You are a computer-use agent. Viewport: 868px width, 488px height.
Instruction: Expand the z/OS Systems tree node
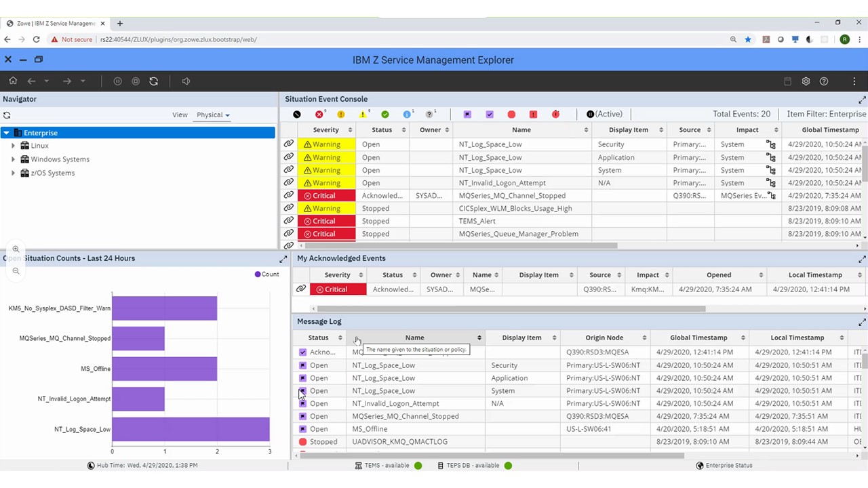pyautogui.click(x=14, y=173)
